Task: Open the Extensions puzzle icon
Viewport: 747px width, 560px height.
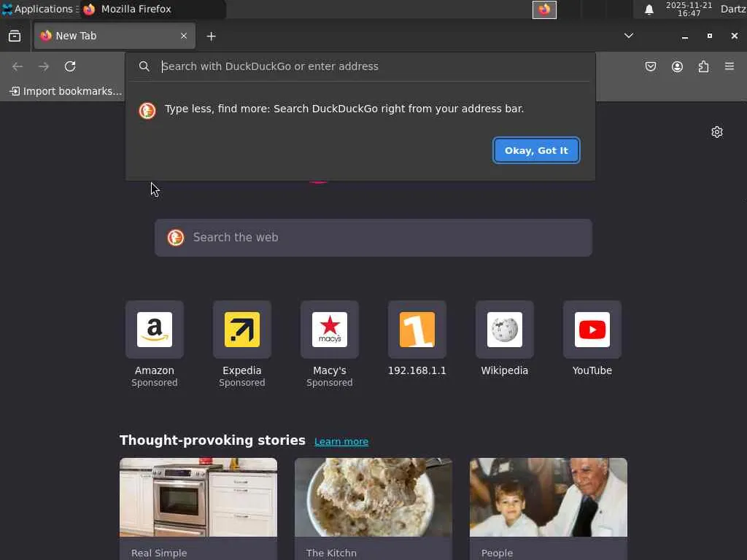Action: tap(703, 66)
